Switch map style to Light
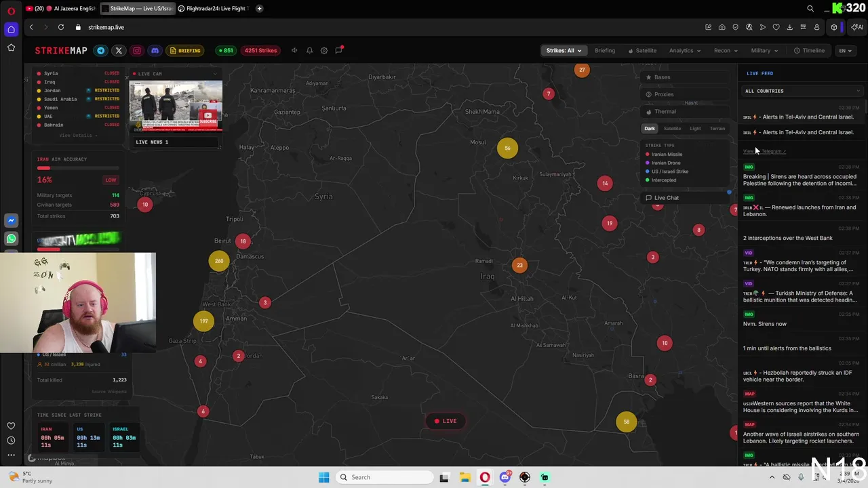Viewport: 868px width, 488px height. [x=695, y=129]
